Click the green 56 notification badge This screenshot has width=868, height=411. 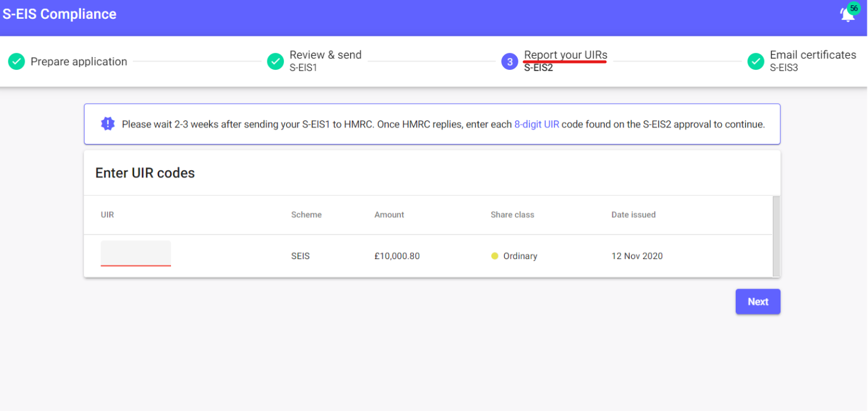[854, 9]
